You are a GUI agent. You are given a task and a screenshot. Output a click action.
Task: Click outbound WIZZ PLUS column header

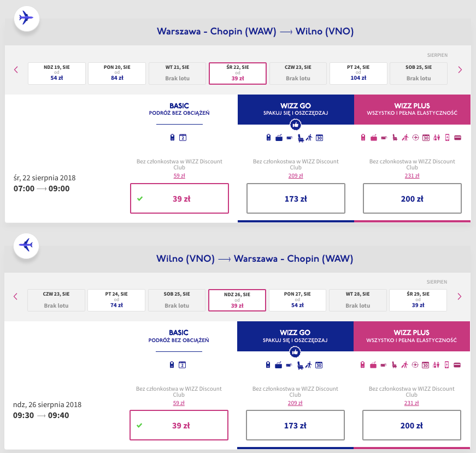pos(412,109)
